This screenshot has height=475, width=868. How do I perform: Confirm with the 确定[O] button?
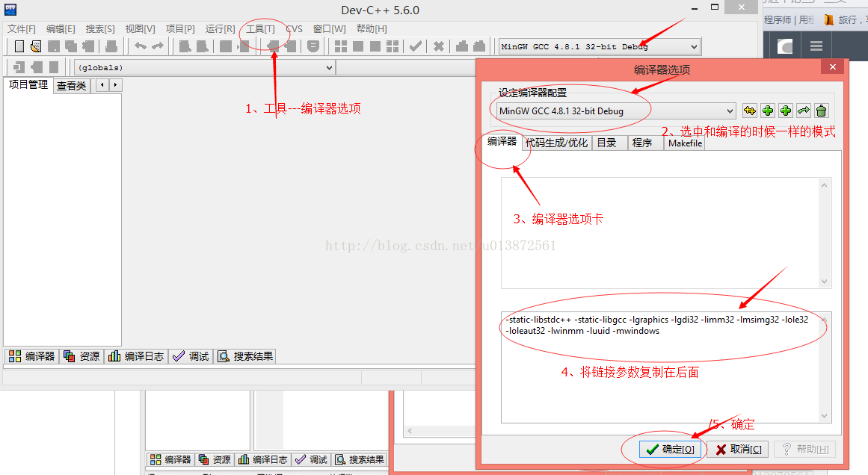(671, 449)
